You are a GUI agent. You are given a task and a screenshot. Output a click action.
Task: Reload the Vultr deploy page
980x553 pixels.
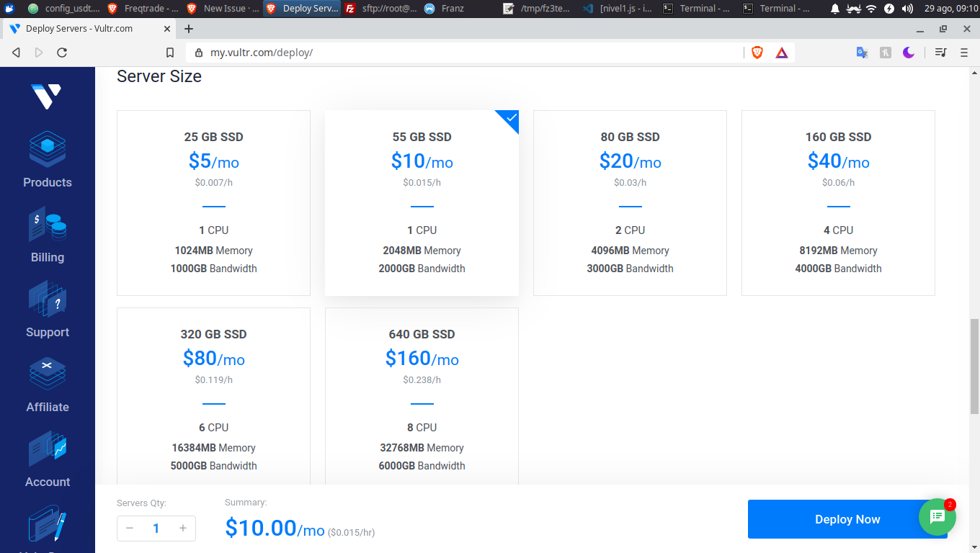62,53
